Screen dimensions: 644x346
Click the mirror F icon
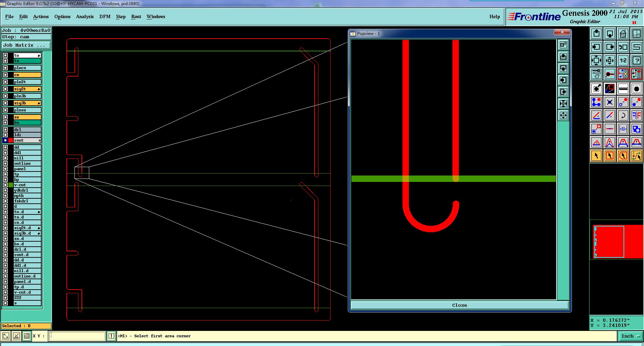637,115
